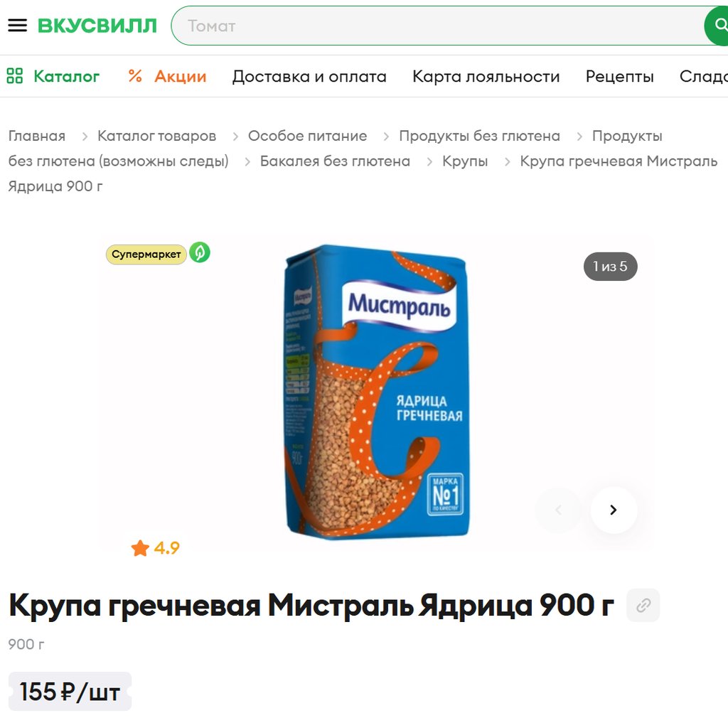Show next product image arrow

tap(614, 510)
